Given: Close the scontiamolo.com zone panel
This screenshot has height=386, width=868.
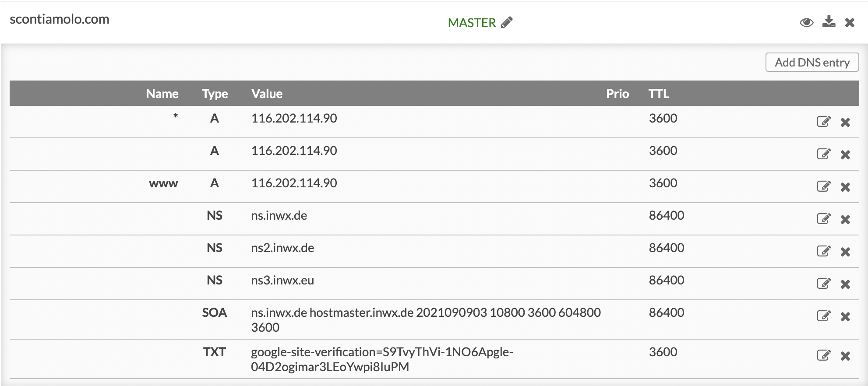Looking at the screenshot, I should (850, 22).
